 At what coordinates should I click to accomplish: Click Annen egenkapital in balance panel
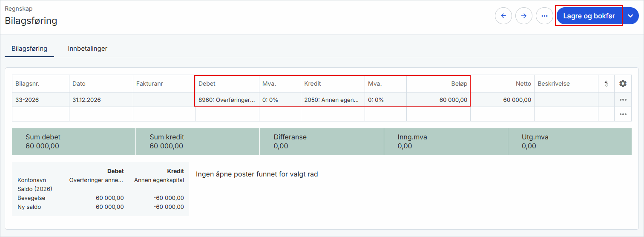pyautogui.click(x=159, y=180)
